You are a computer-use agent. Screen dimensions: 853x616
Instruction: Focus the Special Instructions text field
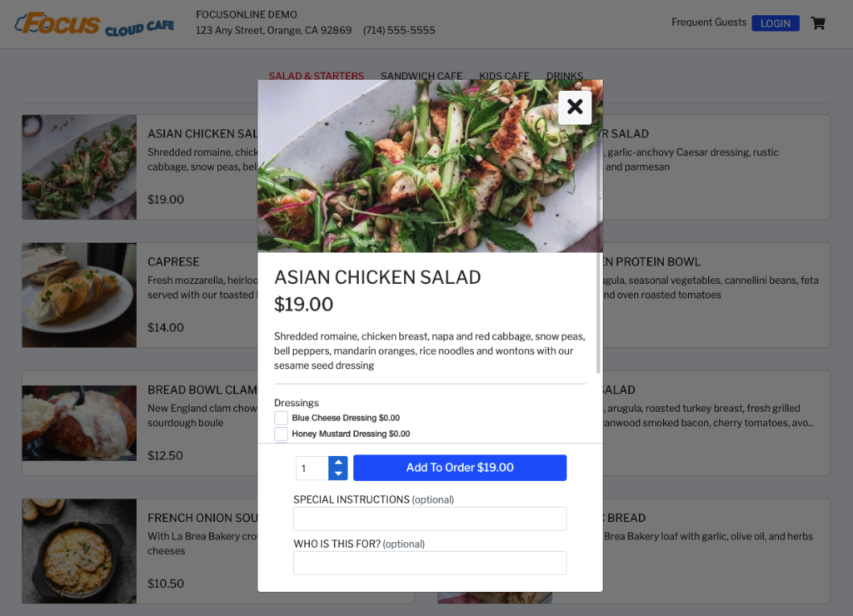(429, 519)
